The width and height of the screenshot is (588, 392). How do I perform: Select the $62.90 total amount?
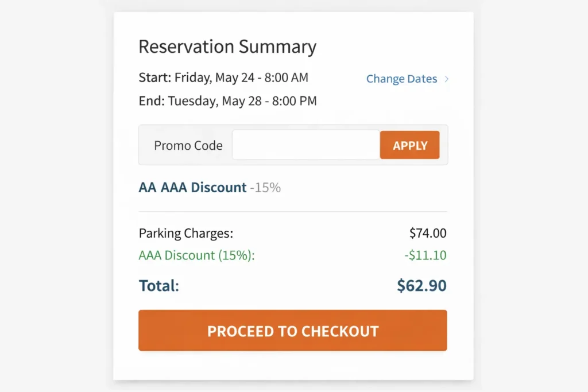pyautogui.click(x=421, y=285)
